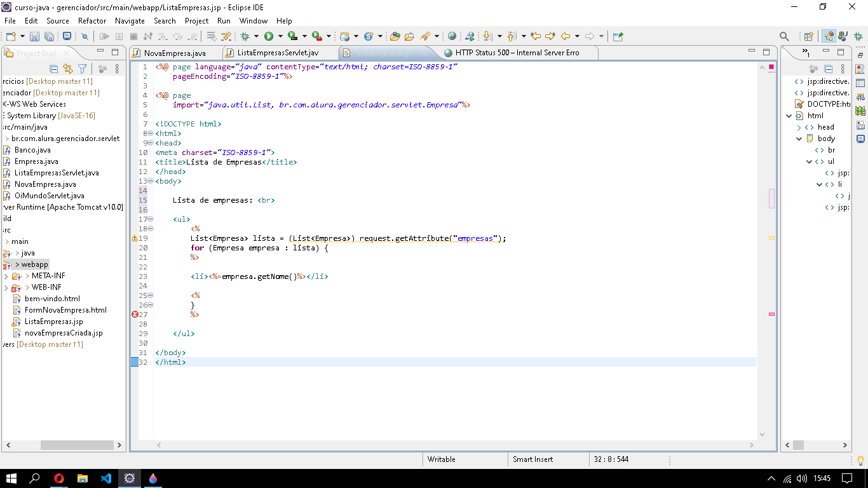Click Collapse All in Project Explorer
868x488 pixels.
click(54, 69)
